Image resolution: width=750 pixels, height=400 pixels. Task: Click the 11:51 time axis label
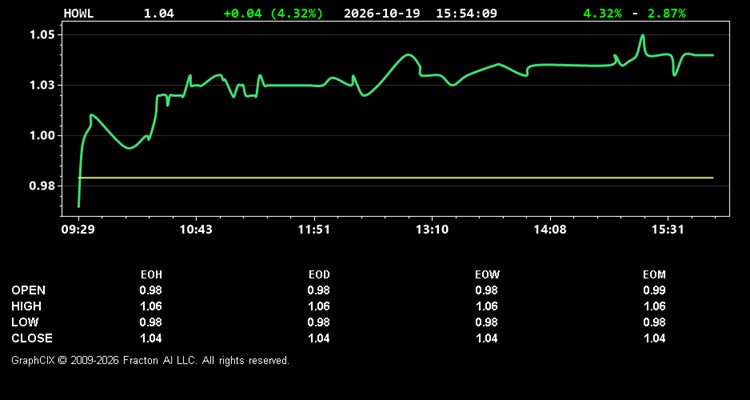[314, 230]
